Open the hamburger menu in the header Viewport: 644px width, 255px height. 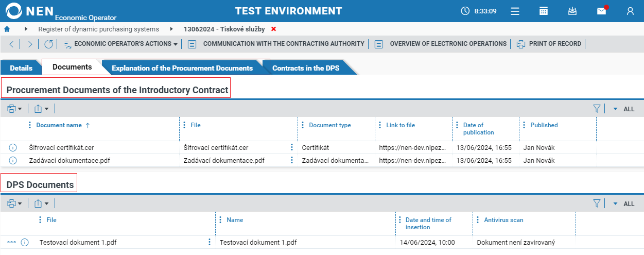tap(514, 11)
